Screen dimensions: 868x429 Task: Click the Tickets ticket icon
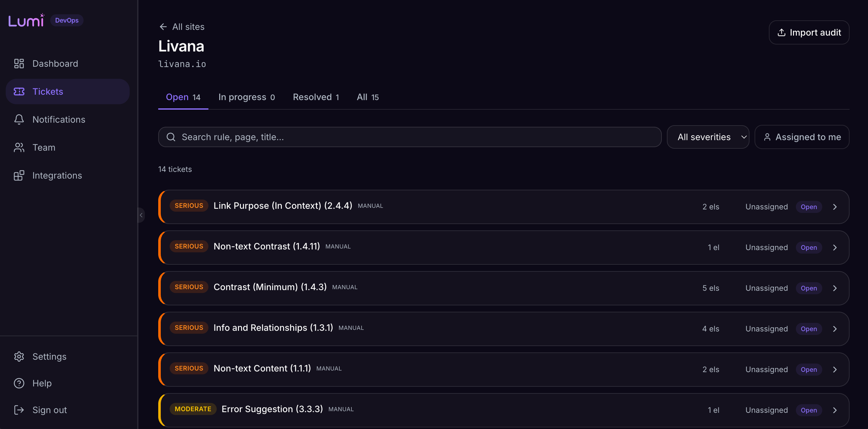19,91
